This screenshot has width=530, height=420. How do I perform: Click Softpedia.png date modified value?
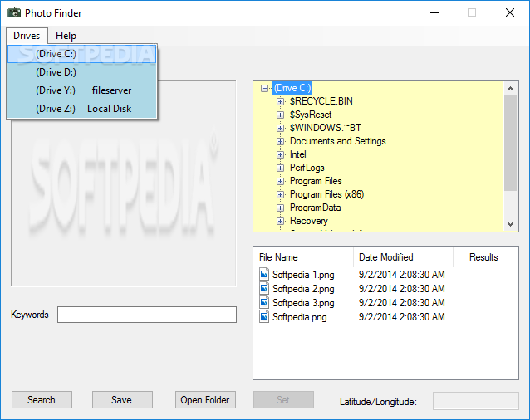(401, 317)
